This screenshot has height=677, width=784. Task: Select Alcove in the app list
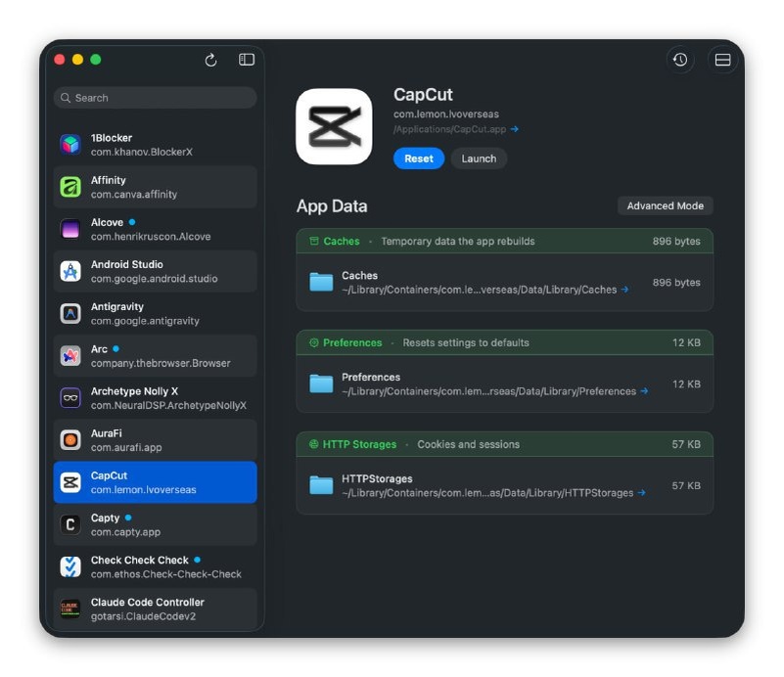(155, 229)
